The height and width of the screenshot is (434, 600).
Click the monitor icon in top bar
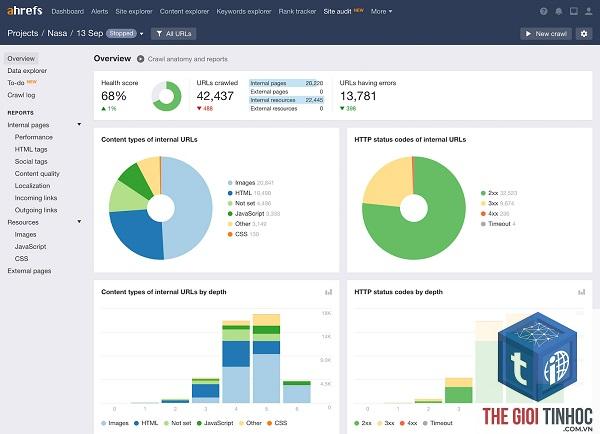tap(574, 11)
